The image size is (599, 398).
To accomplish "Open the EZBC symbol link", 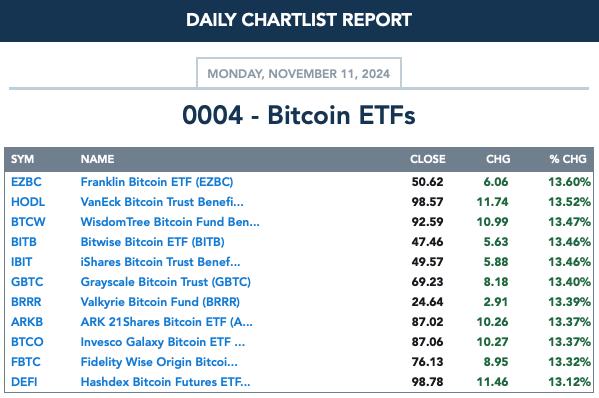I will click(x=26, y=182).
